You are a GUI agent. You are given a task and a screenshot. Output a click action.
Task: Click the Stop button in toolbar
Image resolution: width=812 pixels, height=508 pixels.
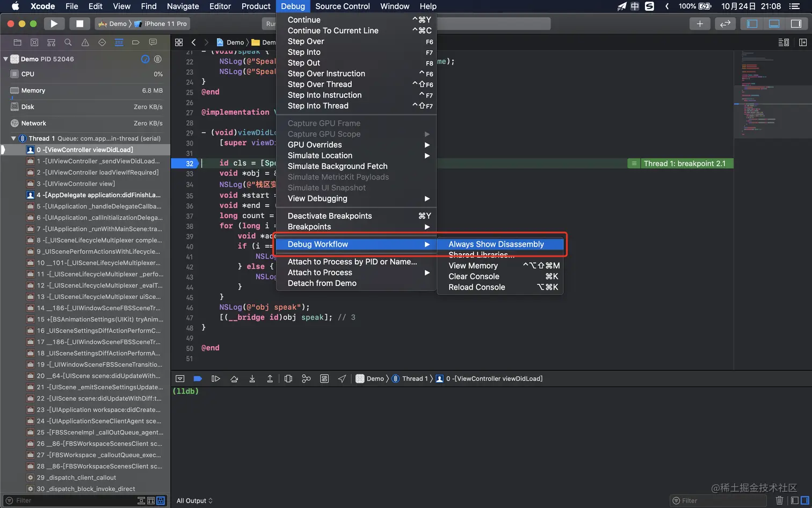point(79,24)
